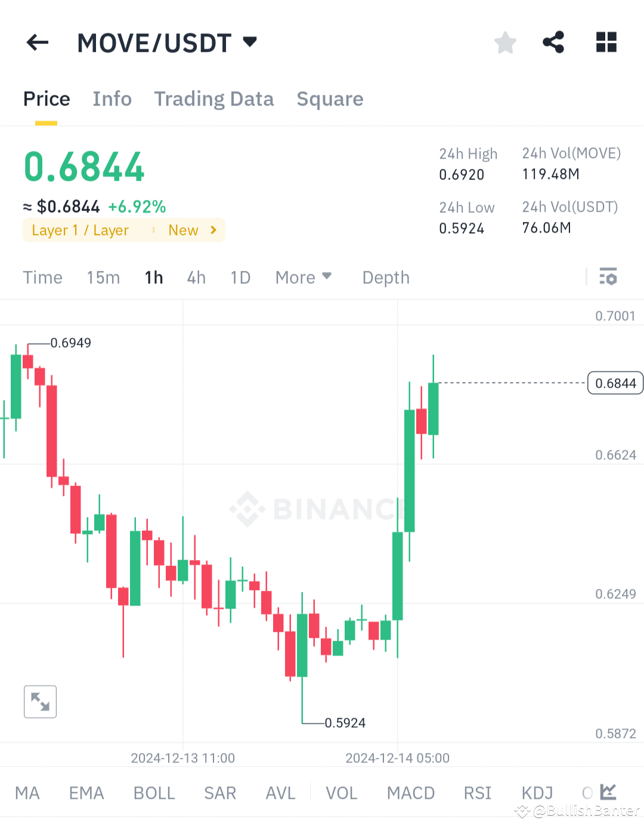The width and height of the screenshot is (644, 824).
Task: Favorite the MOVE/USDT pair using the star
Action: (505, 42)
